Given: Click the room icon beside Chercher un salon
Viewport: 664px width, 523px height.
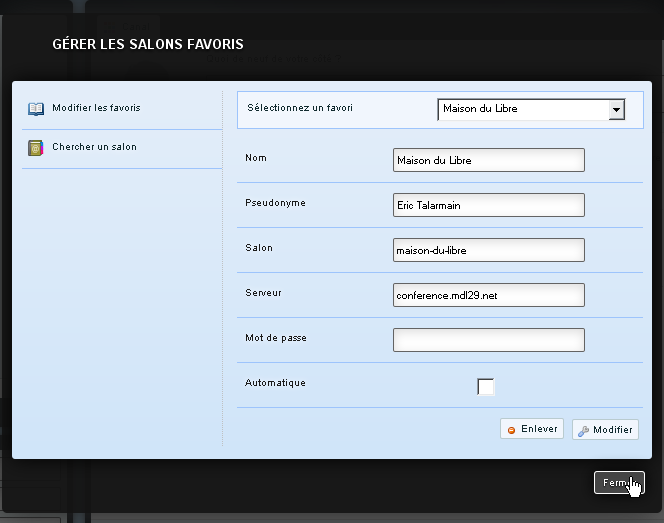Looking at the screenshot, I should [36, 148].
